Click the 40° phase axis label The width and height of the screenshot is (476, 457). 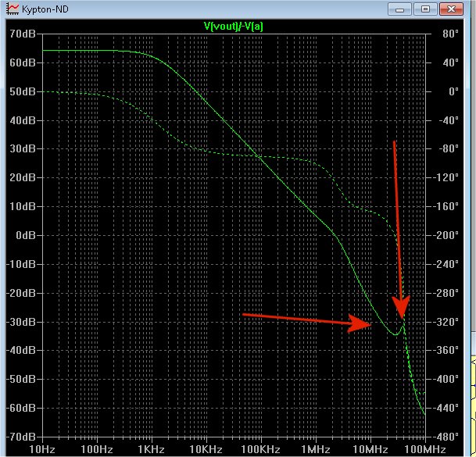tap(450, 62)
